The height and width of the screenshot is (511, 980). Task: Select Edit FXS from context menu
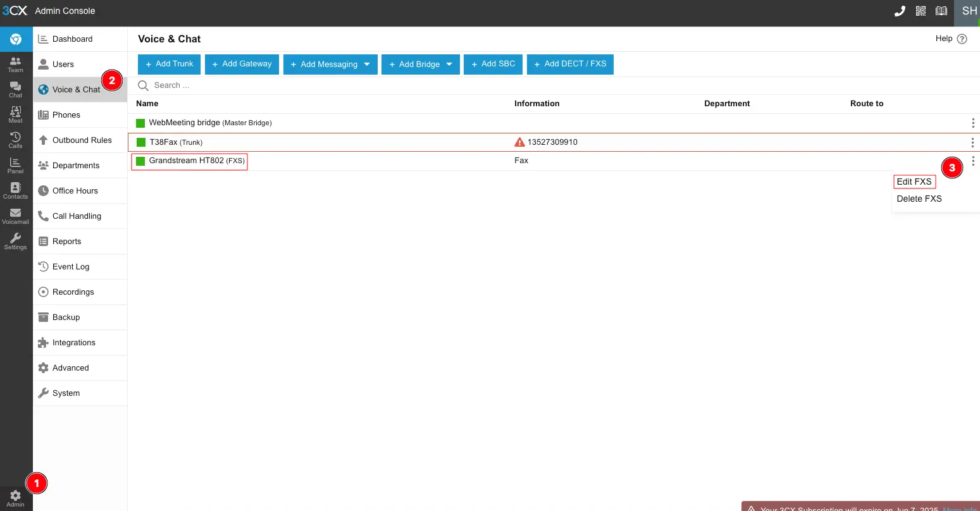[914, 182]
